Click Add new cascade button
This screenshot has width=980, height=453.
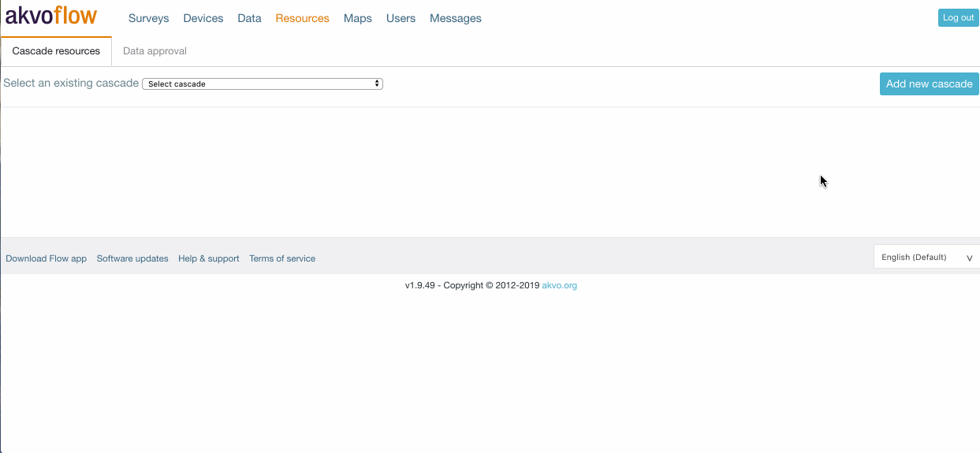(930, 84)
